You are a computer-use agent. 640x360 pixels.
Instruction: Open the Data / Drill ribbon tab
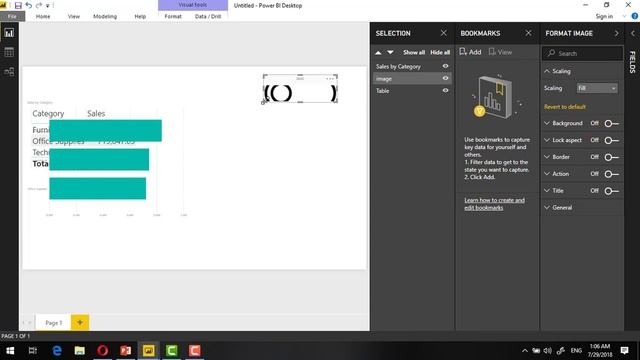pyautogui.click(x=208, y=16)
